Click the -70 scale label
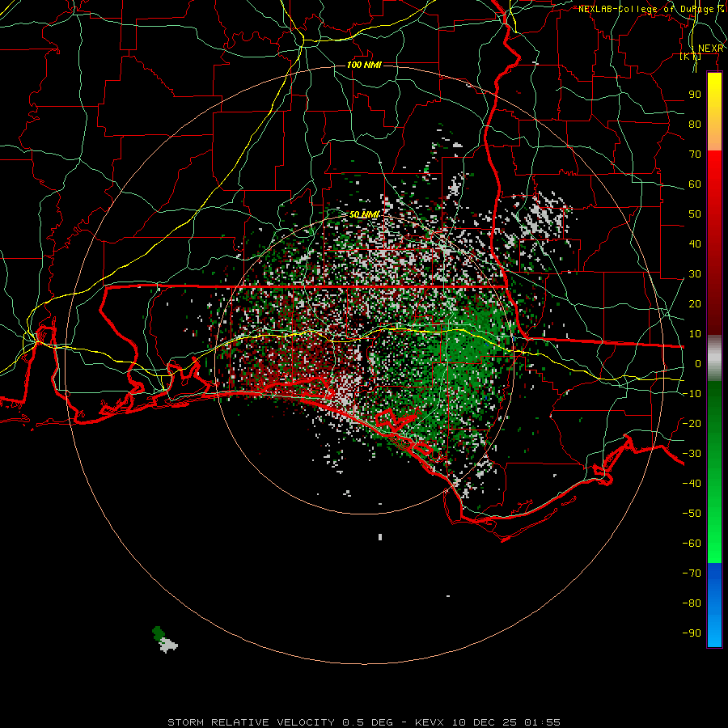The height and width of the screenshot is (728, 728). click(692, 574)
